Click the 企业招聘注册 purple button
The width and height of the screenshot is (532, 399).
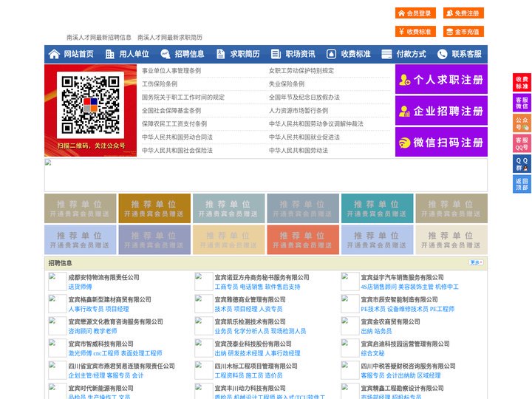click(x=441, y=111)
